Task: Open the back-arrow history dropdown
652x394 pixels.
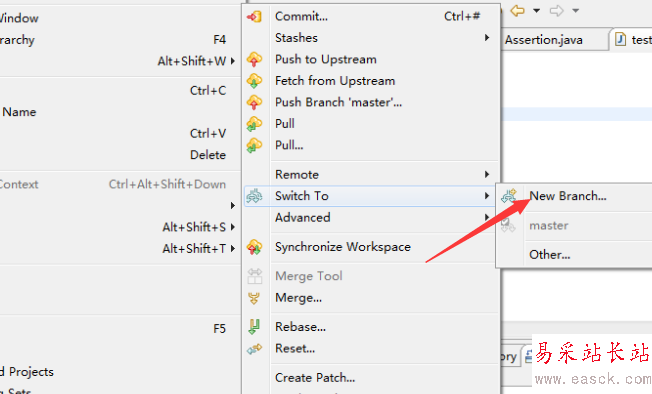Action: pos(536,11)
